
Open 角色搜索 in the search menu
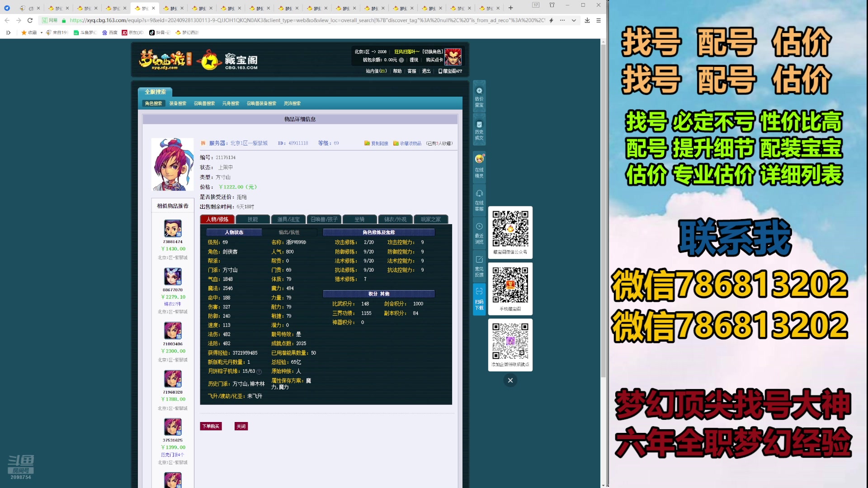coord(153,103)
